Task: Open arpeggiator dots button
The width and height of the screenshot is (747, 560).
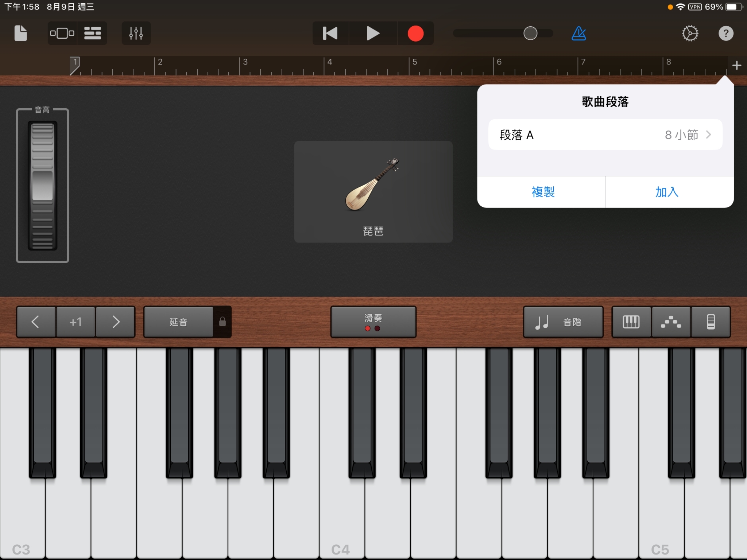Action: point(671,322)
